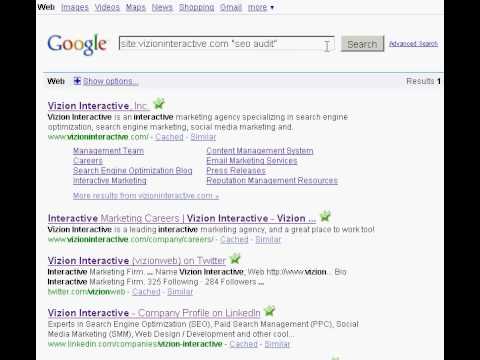
Task: Open Cached link for LinkedIn result
Action: (x=243, y=344)
